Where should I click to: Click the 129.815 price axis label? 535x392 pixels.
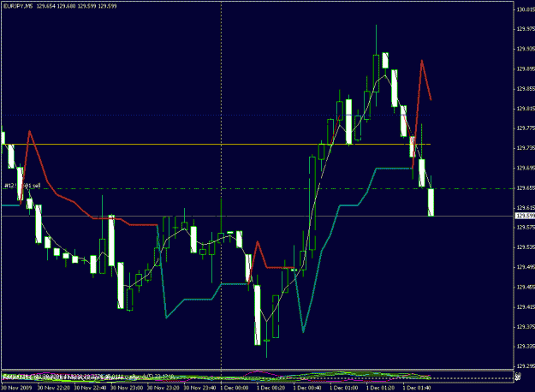[x=526, y=109]
